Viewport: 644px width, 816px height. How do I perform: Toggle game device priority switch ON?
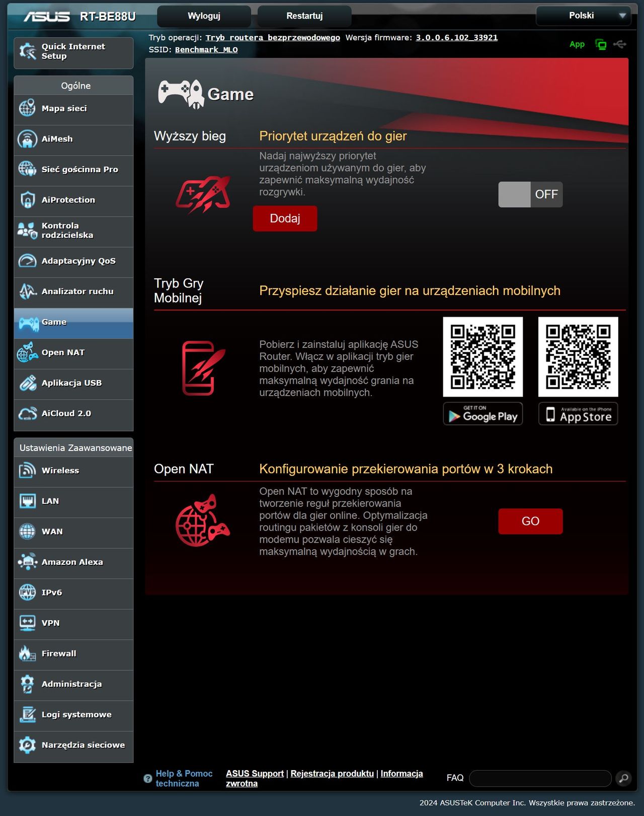pyautogui.click(x=530, y=194)
